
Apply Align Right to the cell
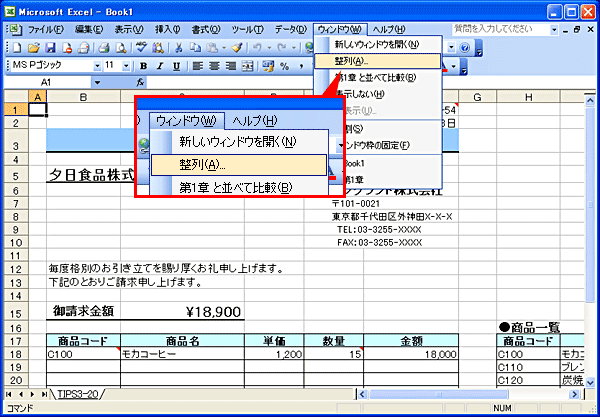[x=230, y=66]
